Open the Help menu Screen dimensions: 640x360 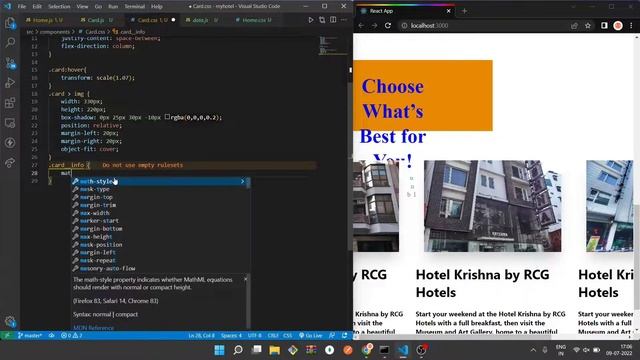coord(157,7)
